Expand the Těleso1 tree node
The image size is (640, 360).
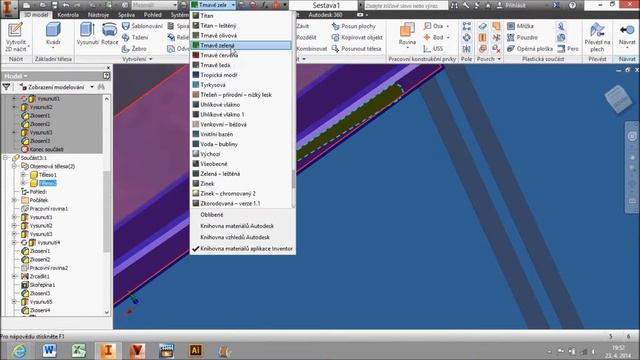pyautogui.click(x=23, y=175)
